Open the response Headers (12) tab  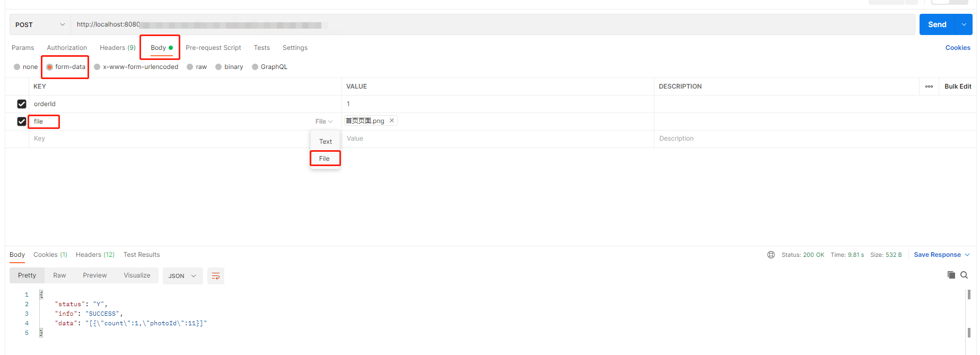(95, 255)
